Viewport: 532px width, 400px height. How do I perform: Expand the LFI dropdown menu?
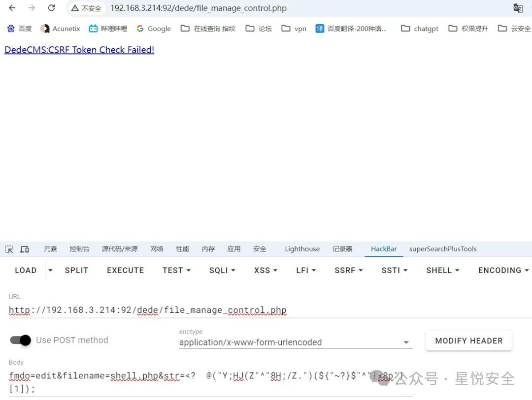click(x=306, y=270)
